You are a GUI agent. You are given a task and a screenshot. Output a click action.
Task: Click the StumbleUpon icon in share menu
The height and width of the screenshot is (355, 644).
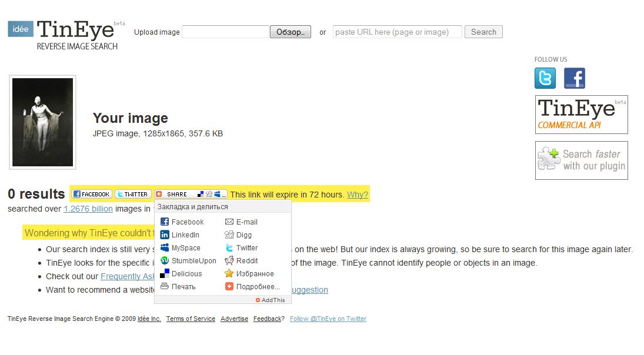(164, 260)
